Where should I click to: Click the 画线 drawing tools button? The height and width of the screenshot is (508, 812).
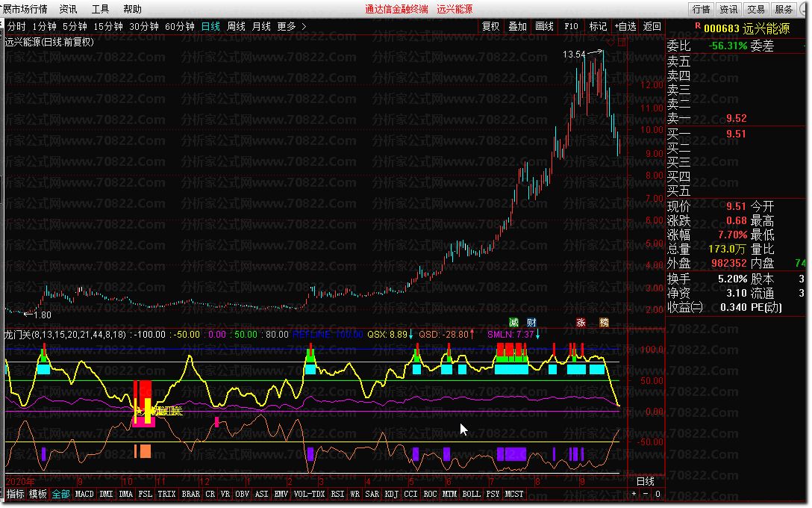(544, 26)
